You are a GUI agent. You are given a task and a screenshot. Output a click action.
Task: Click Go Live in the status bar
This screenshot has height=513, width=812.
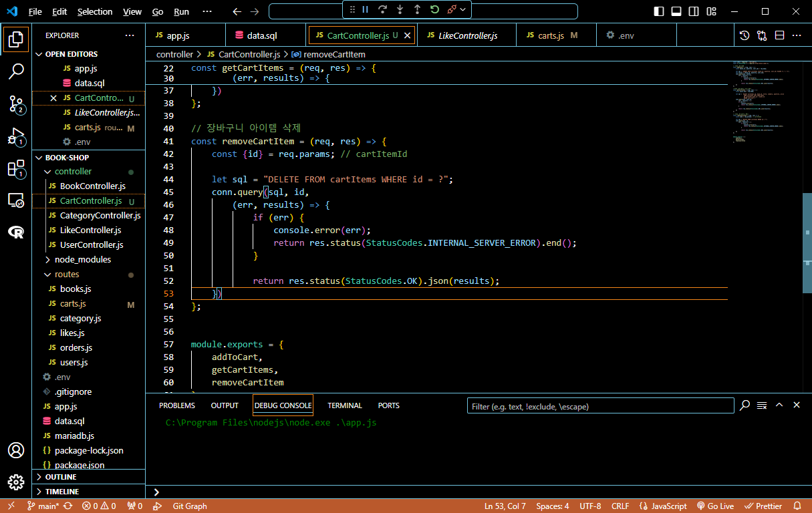tap(715, 506)
